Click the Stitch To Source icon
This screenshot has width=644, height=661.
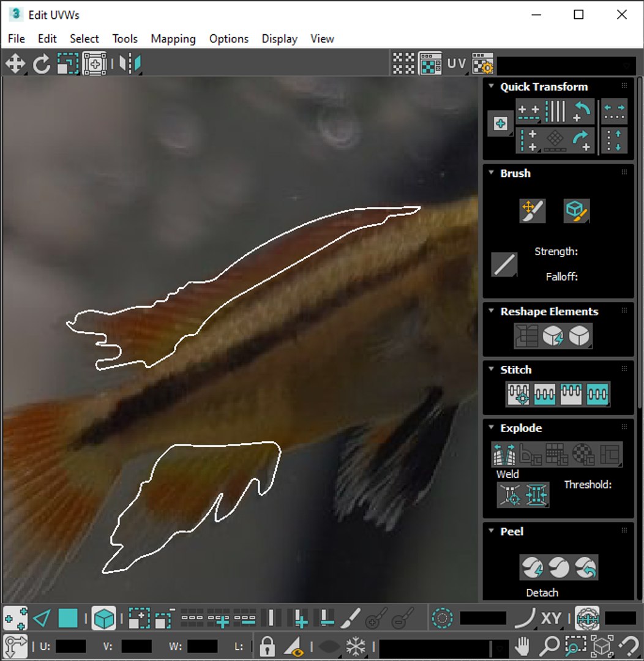pyautogui.click(x=571, y=394)
